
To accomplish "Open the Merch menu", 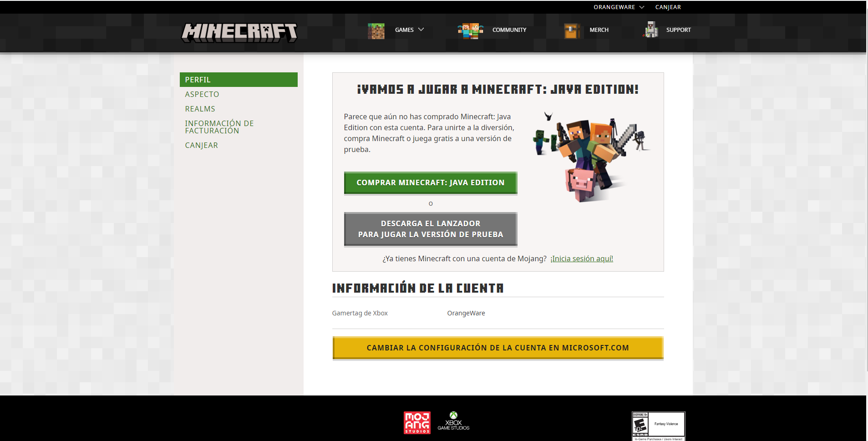I will 599,30.
